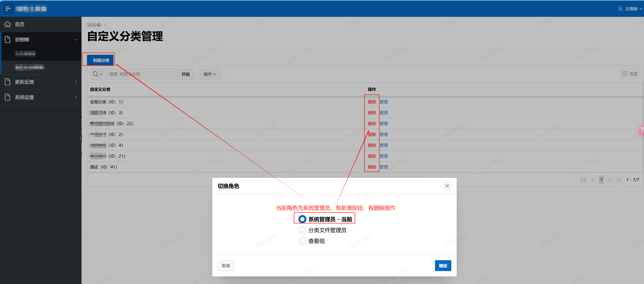Click the next page arrow icon
Image resolution: width=644 pixels, height=284 pixels.
tap(609, 180)
